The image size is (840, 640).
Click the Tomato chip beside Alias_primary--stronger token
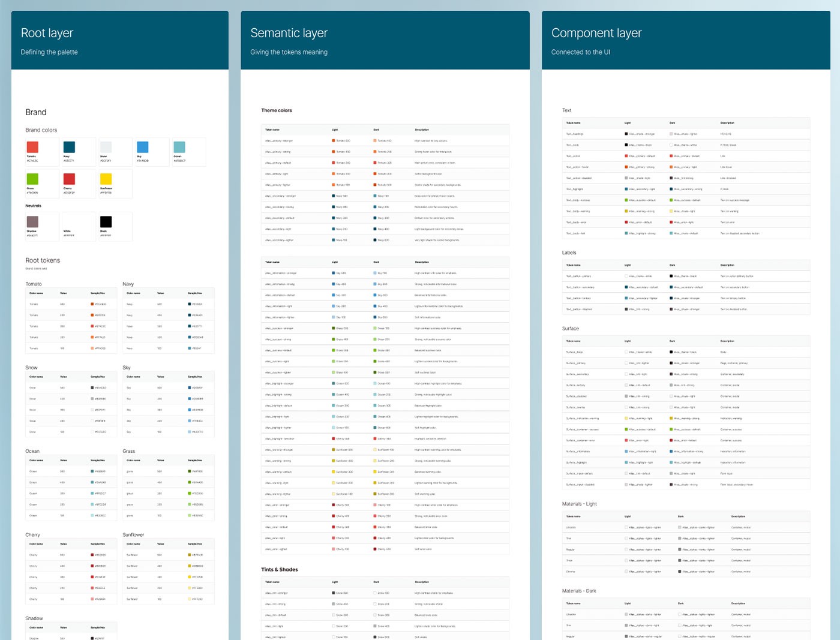tap(332, 140)
